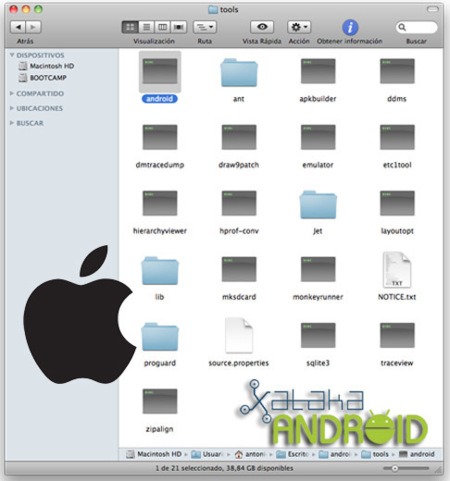450x481 pixels.
Task: Select the ddms executable icon
Action: pyautogui.click(x=397, y=71)
